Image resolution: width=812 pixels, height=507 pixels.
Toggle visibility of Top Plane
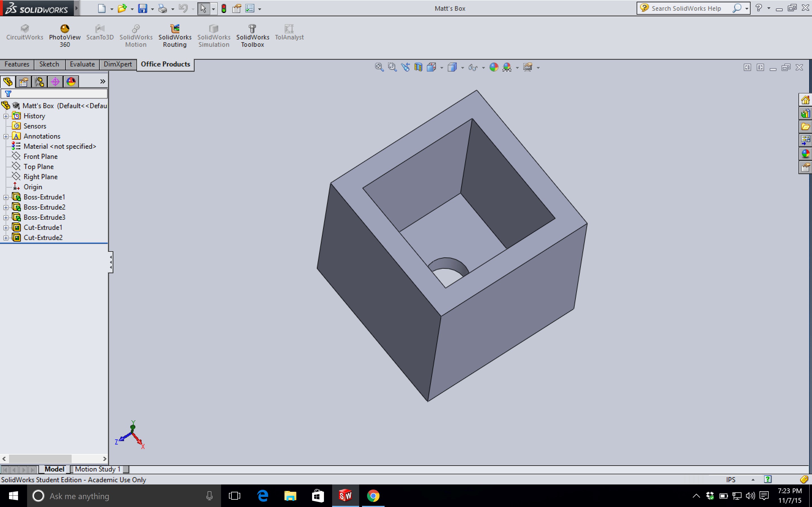[x=38, y=166]
